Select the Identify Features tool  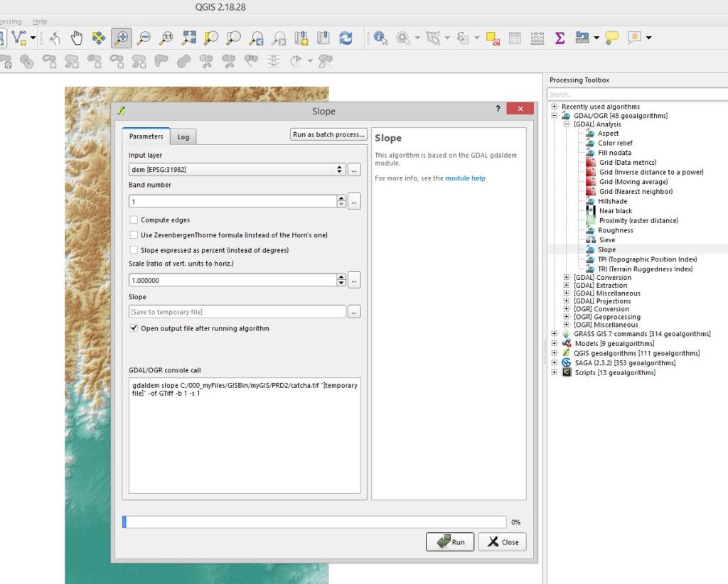coord(380,38)
